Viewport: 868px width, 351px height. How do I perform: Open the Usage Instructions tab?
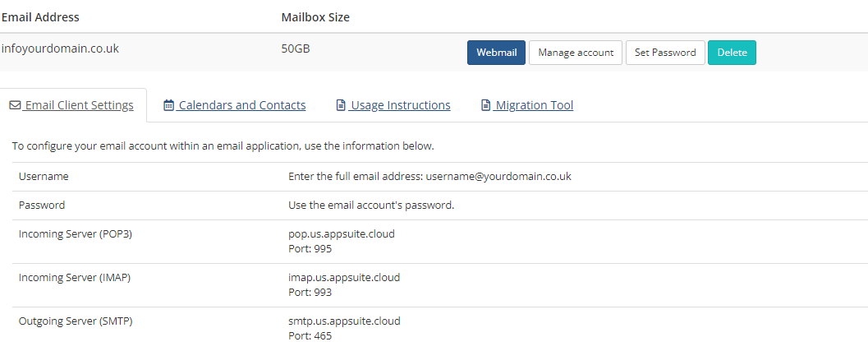393,105
